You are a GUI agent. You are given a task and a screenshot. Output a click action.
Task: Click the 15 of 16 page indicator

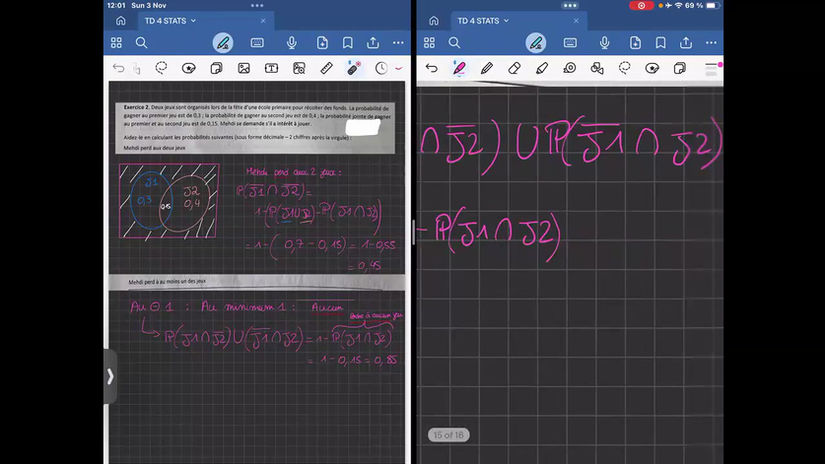pyautogui.click(x=448, y=435)
